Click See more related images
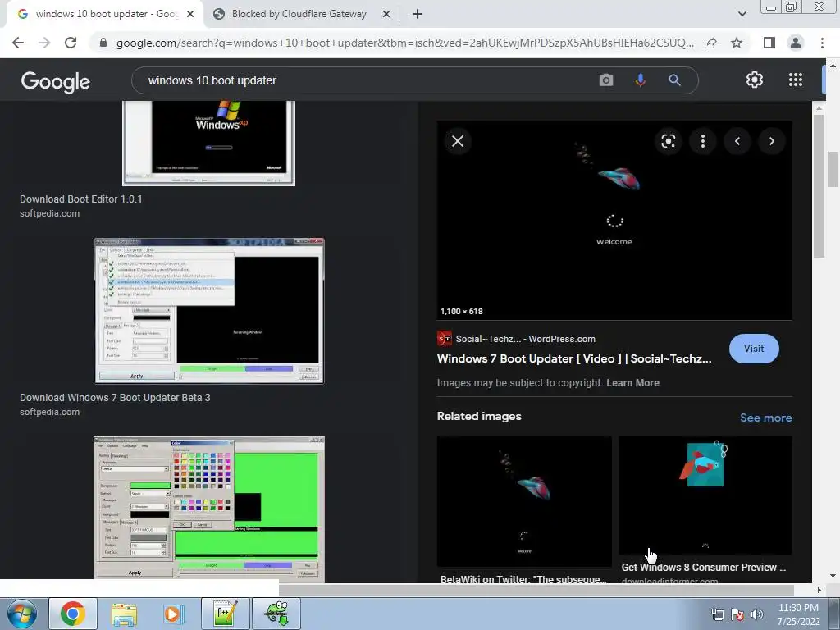Image resolution: width=840 pixels, height=630 pixels. tap(765, 418)
